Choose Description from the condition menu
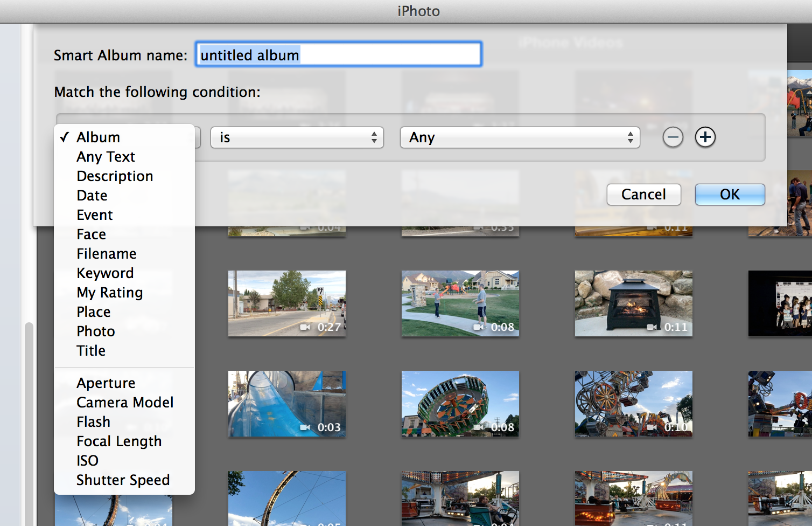812x526 pixels. coord(124,176)
